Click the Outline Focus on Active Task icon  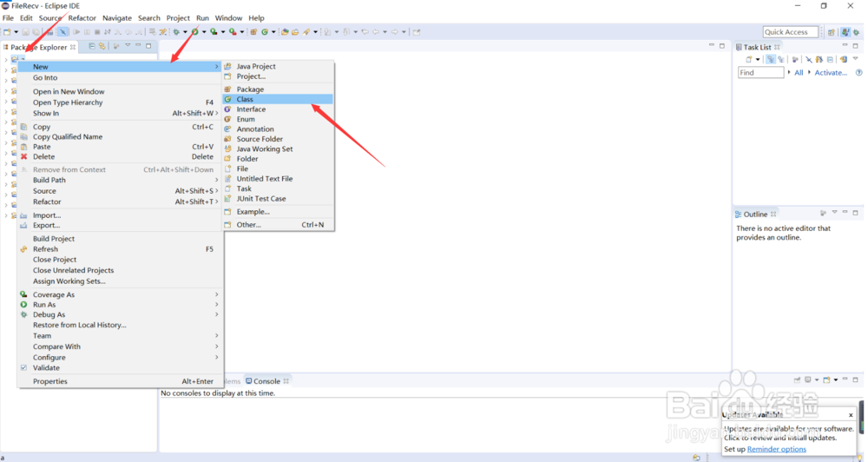[x=823, y=214]
